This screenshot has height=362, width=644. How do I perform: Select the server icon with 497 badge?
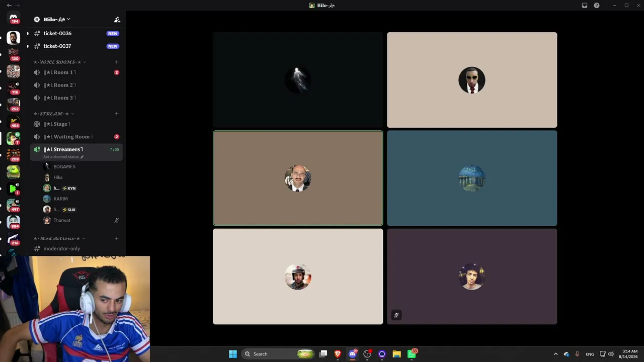pos(14,205)
